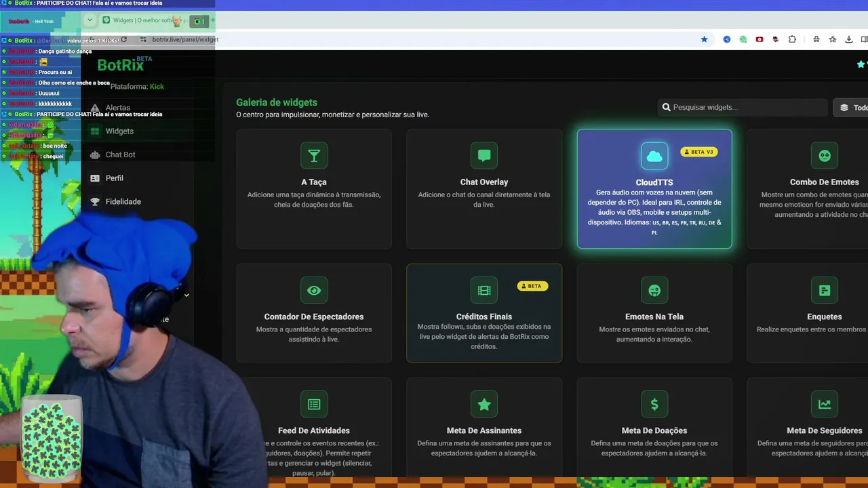Open the browser tab search dropdown arrow
This screenshot has height=488, width=868.
(90, 20)
